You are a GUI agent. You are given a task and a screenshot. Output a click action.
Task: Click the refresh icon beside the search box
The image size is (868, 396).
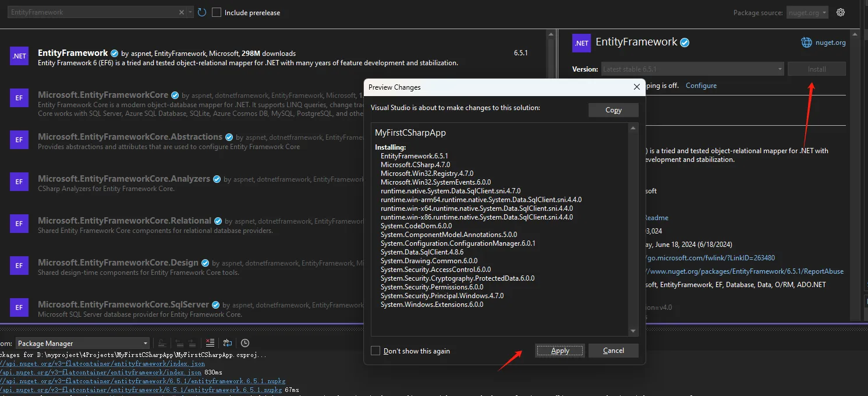[x=202, y=12]
